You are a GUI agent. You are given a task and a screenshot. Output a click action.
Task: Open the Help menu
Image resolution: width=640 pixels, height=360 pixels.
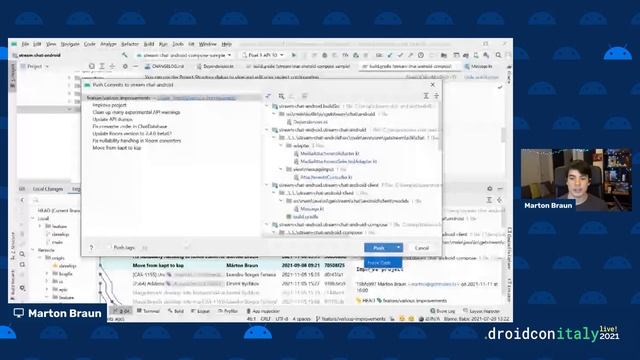pyautogui.click(x=227, y=44)
